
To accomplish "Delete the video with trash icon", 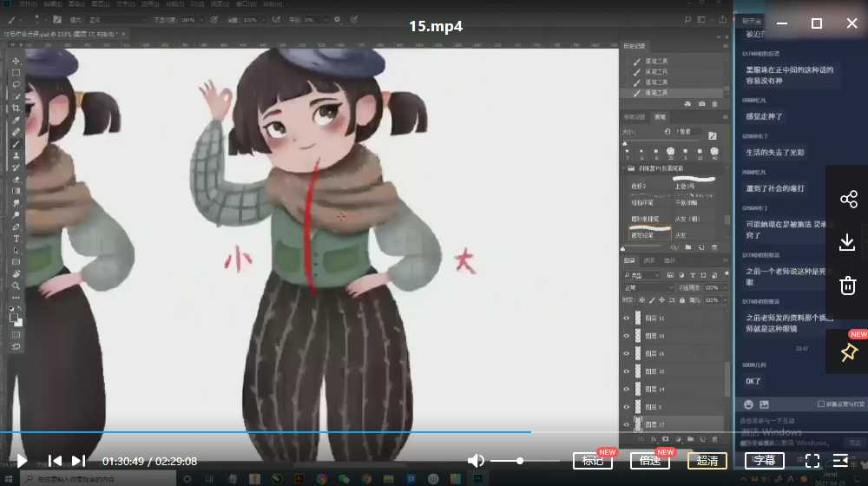I will [848, 286].
